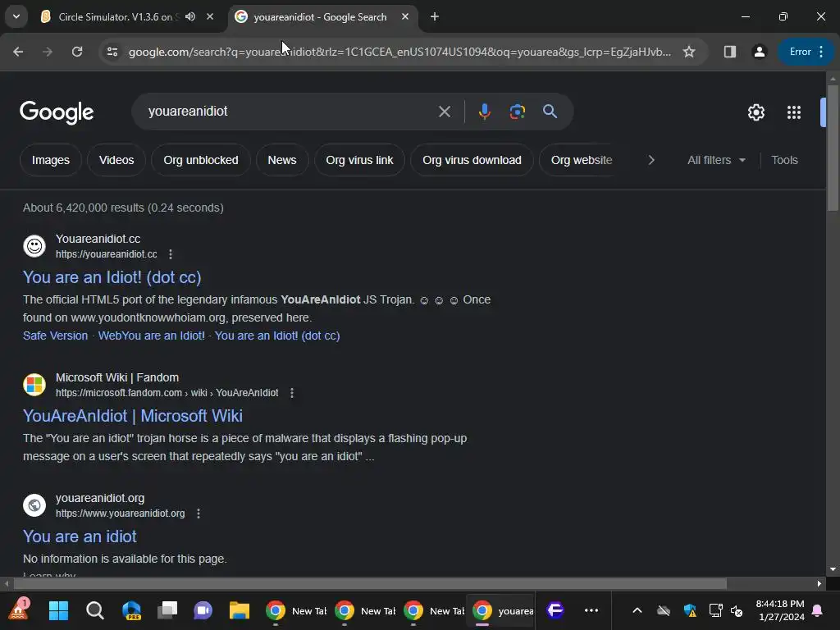The image size is (840, 630).
Task: Go forward to the next page
Action: 48,52
